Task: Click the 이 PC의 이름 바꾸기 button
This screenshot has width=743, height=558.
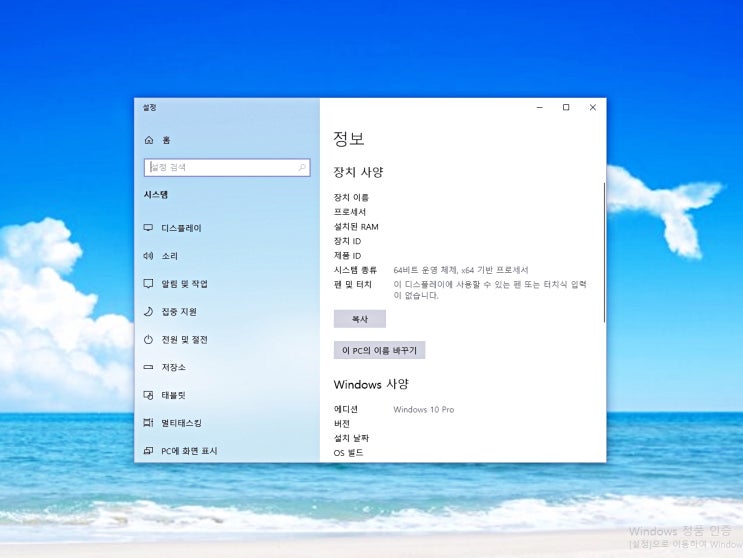Action: point(380,351)
